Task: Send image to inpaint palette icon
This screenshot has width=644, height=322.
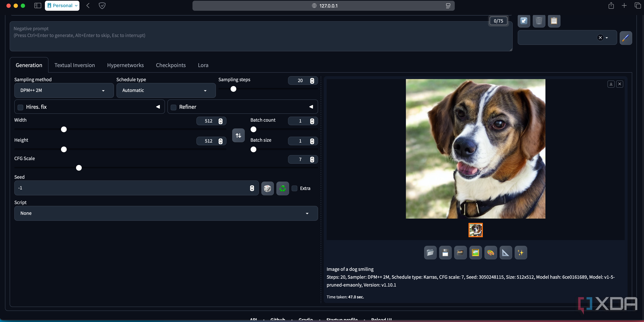Action: click(x=490, y=252)
